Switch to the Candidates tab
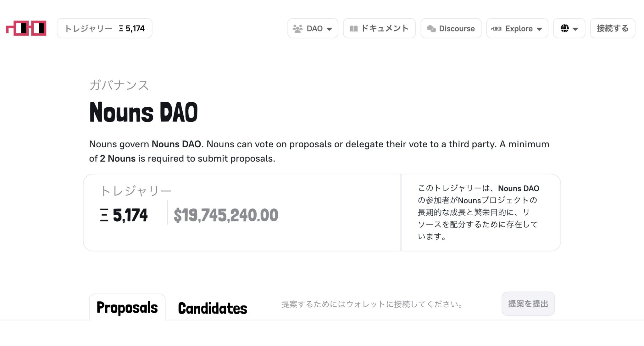 tap(212, 307)
